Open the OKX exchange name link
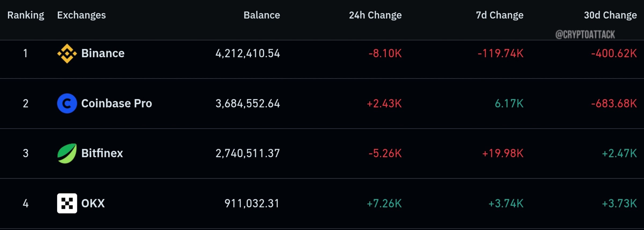This screenshot has width=644, height=230. [93, 203]
